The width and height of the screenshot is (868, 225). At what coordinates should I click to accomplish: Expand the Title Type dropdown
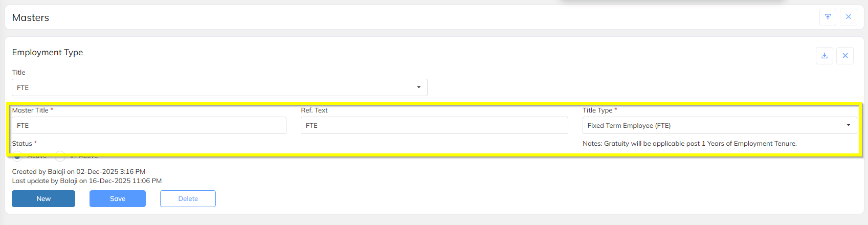[x=719, y=125]
